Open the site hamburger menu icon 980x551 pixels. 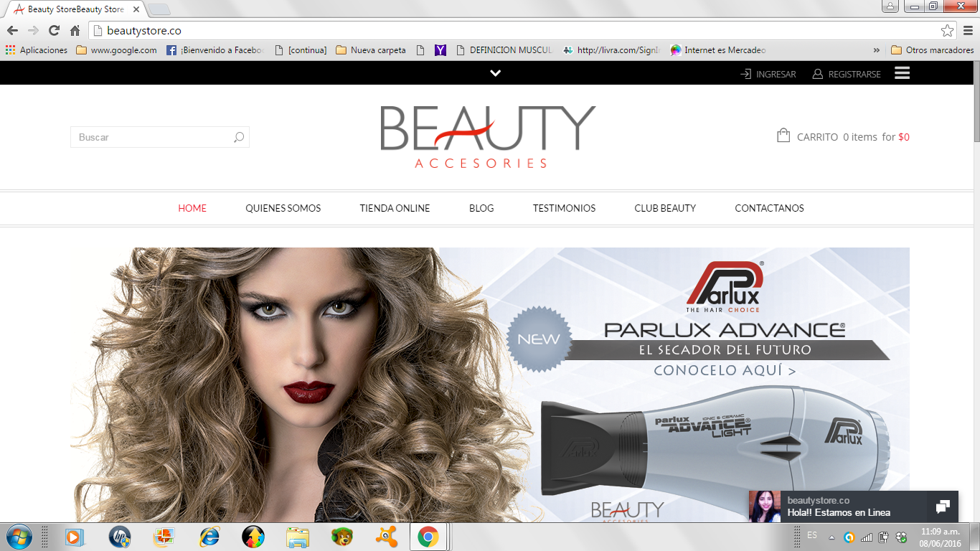click(x=902, y=73)
